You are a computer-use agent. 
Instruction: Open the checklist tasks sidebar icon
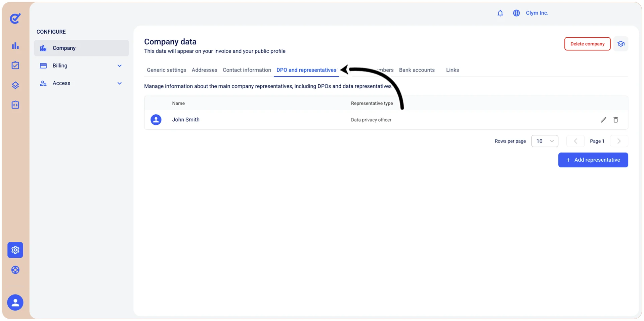pos(15,65)
